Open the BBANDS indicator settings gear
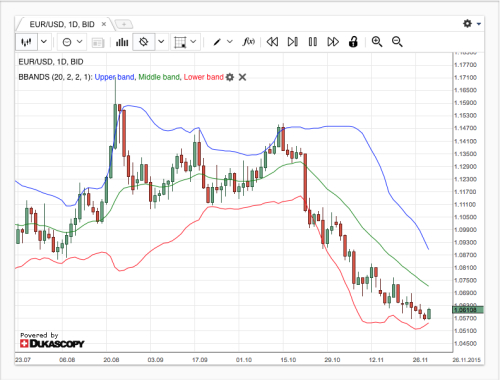This screenshot has height=381, width=500. (x=230, y=77)
